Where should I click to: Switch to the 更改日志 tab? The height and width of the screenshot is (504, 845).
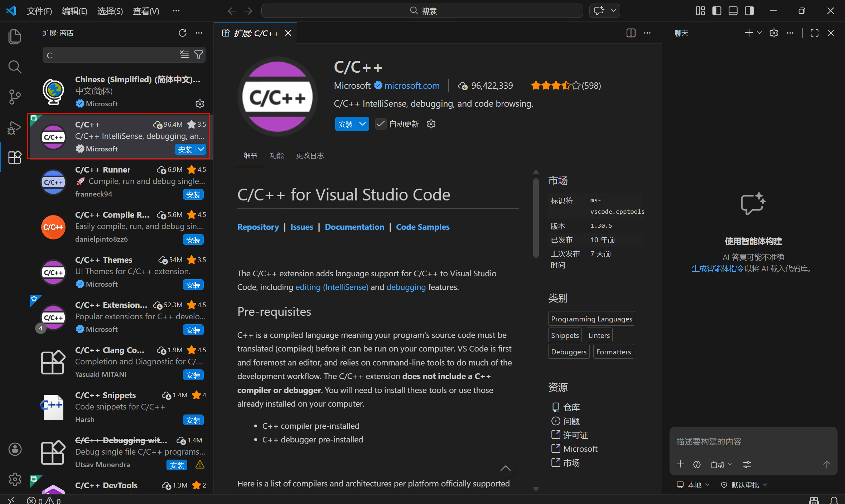tap(310, 156)
